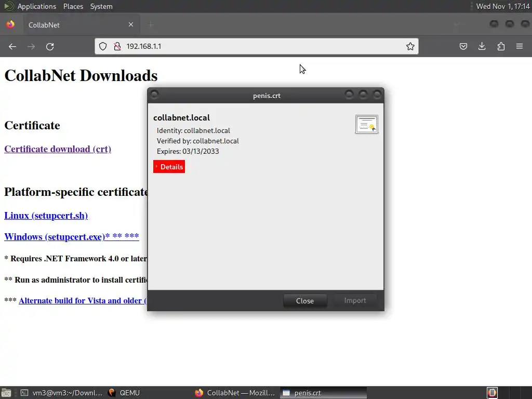Open the Applications menu

coord(37,6)
